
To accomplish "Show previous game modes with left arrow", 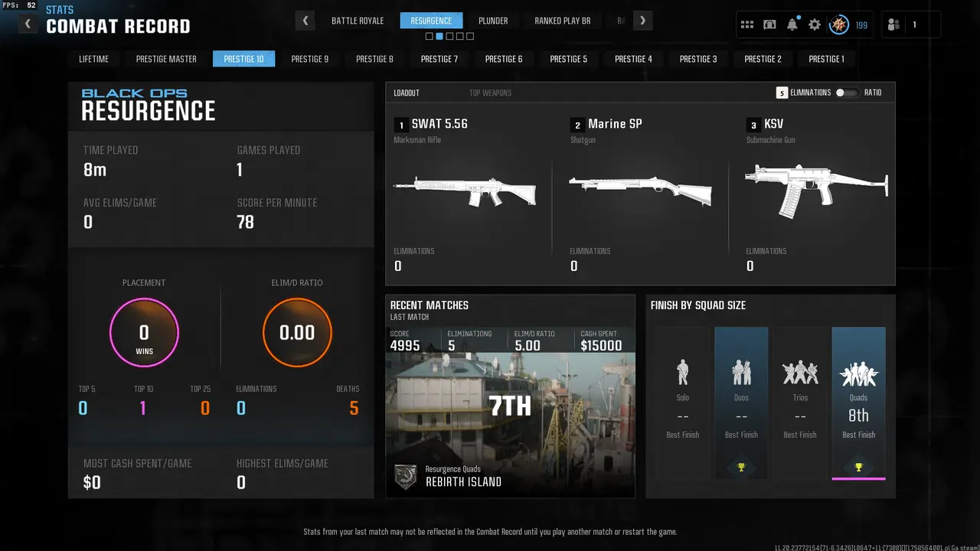I will coord(305,21).
